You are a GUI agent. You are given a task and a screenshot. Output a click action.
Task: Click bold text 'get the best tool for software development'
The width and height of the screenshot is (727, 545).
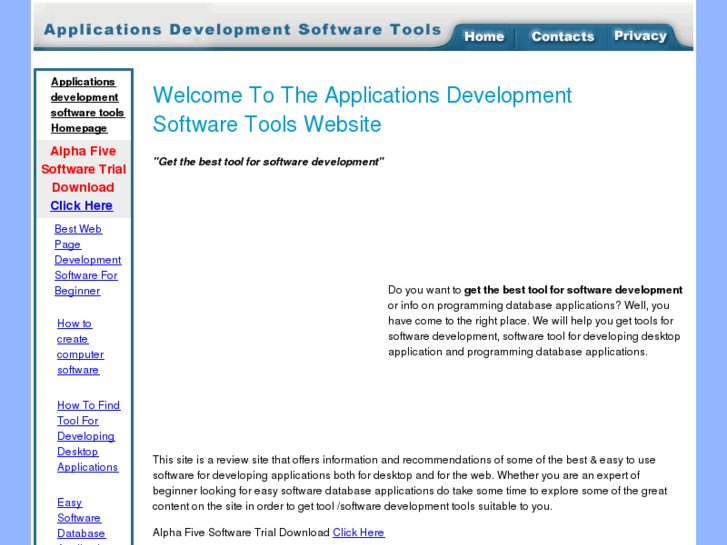(573, 290)
